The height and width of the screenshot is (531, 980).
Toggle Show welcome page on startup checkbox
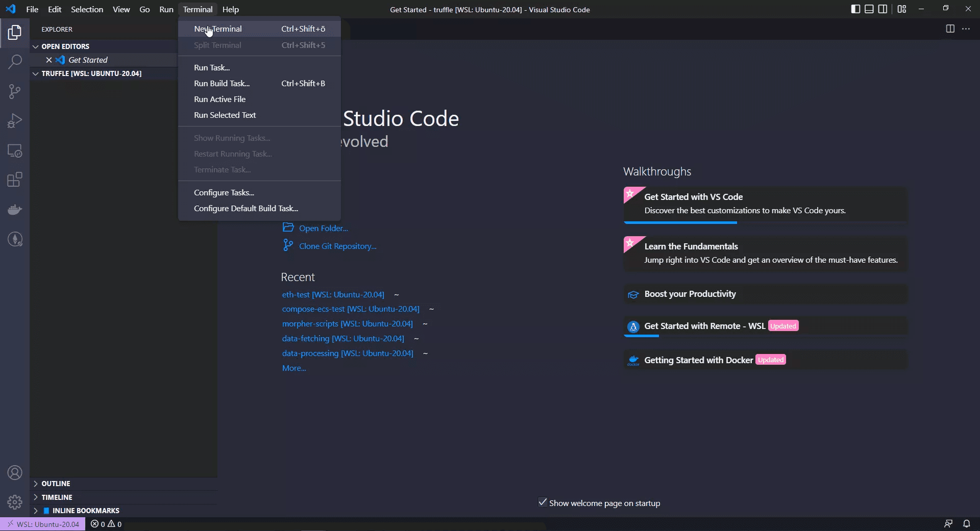tap(543, 502)
